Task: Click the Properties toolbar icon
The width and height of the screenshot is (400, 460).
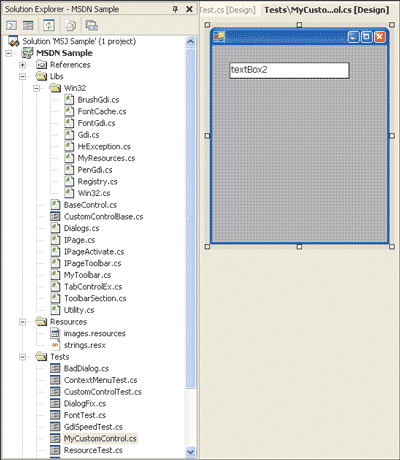Action: coord(91,25)
